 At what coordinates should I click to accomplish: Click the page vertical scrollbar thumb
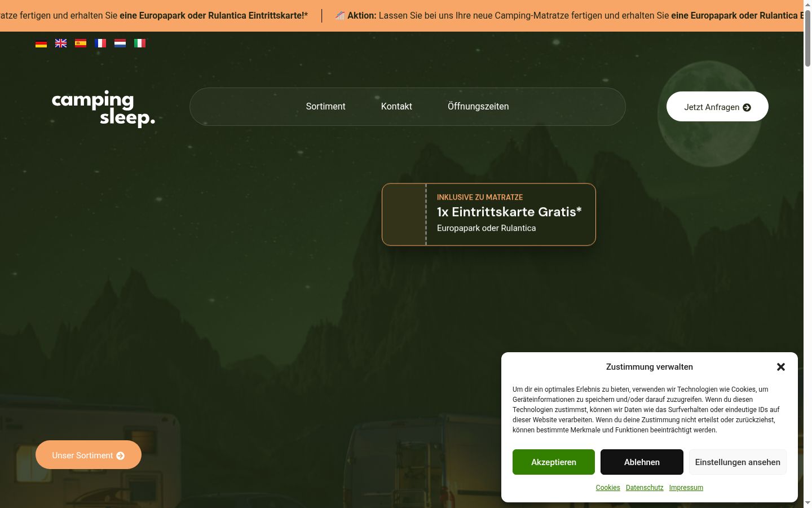(x=807, y=38)
